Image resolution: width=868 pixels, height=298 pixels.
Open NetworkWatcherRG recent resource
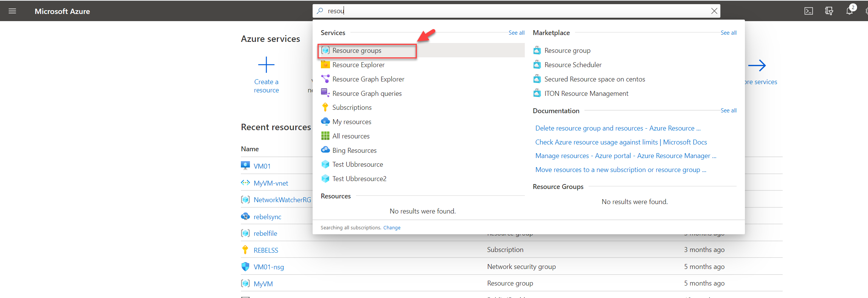(282, 200)
